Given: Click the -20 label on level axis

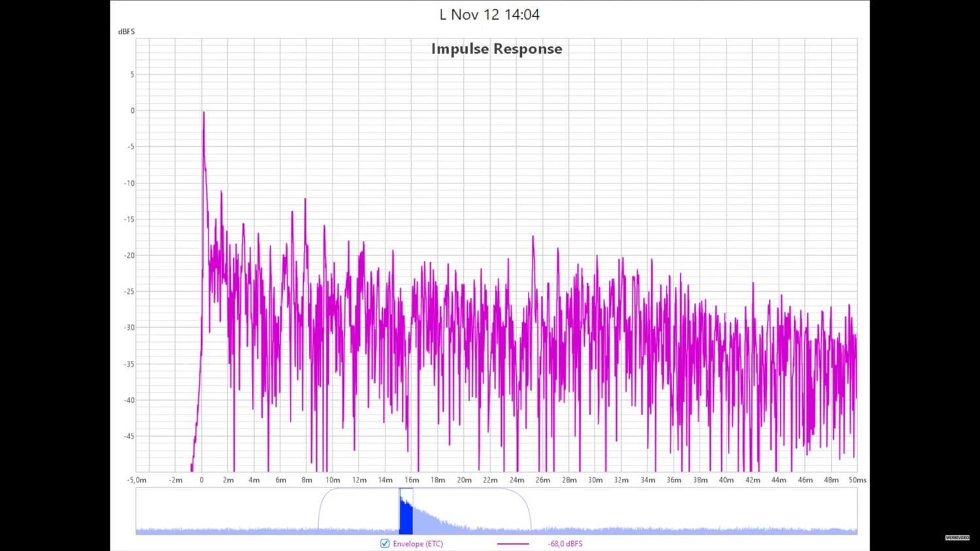Looking at the screenshot, I should point(129,255).
